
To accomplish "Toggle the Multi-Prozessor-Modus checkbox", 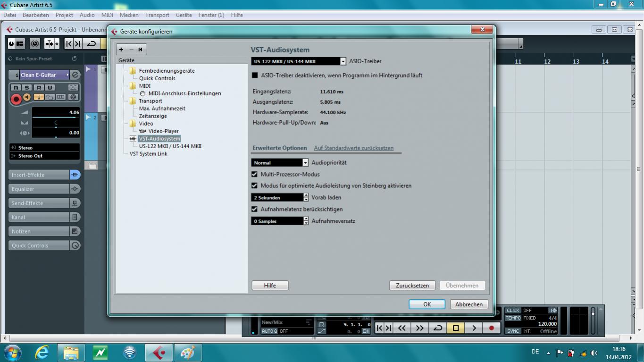I will pos(255,174).
